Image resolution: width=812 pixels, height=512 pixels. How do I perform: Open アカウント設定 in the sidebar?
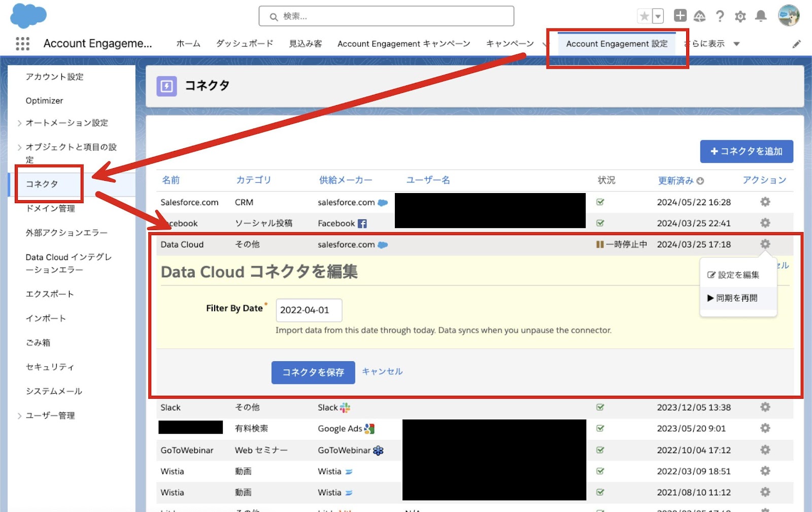tap(55, 77)
